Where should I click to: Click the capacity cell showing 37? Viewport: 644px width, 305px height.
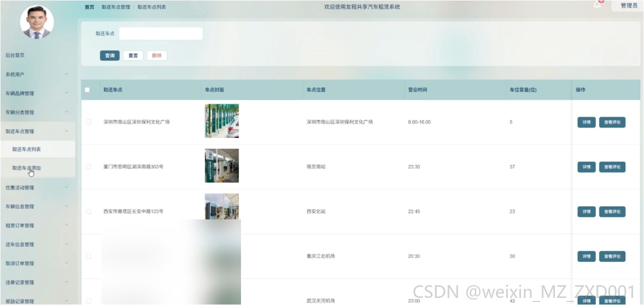pos(512,167)
